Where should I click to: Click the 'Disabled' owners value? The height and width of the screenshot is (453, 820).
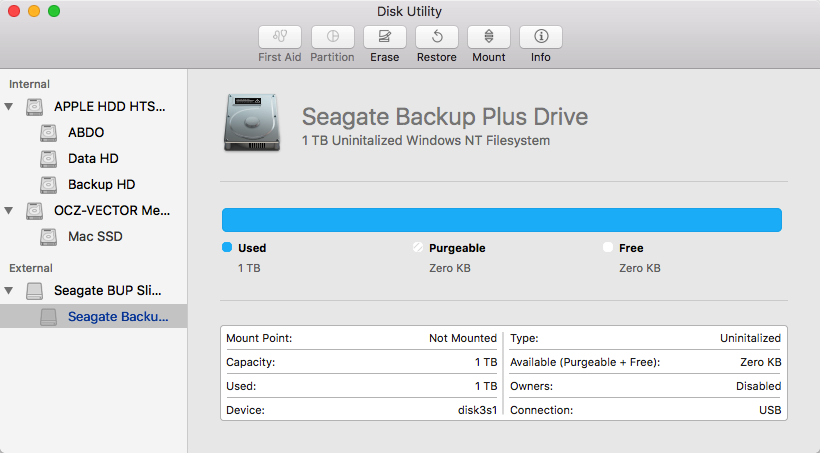[758, 386]
